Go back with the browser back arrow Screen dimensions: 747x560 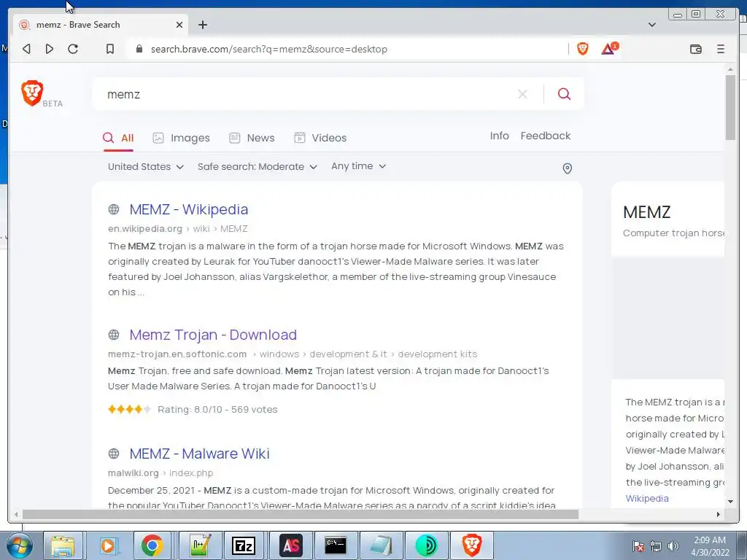[27, 49]
